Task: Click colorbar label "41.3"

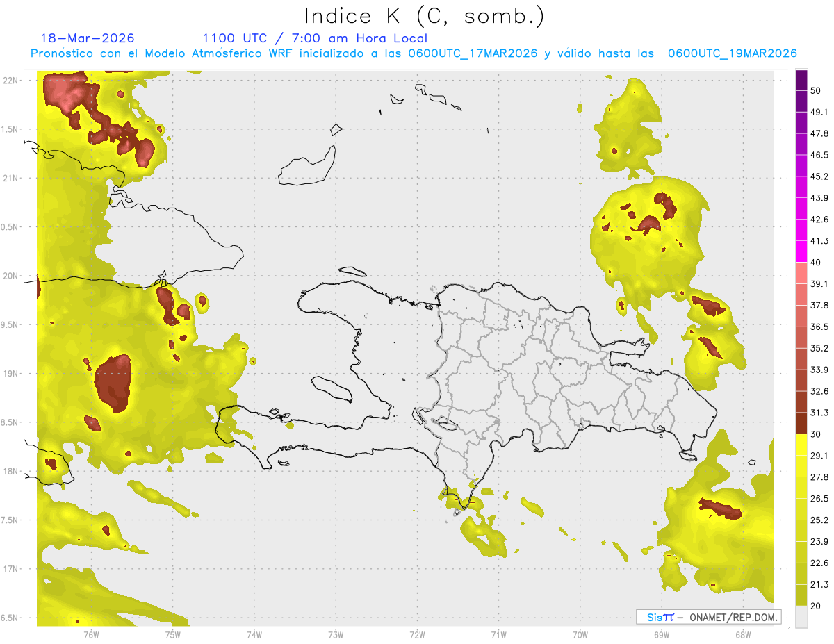Action: coord(820,241)
